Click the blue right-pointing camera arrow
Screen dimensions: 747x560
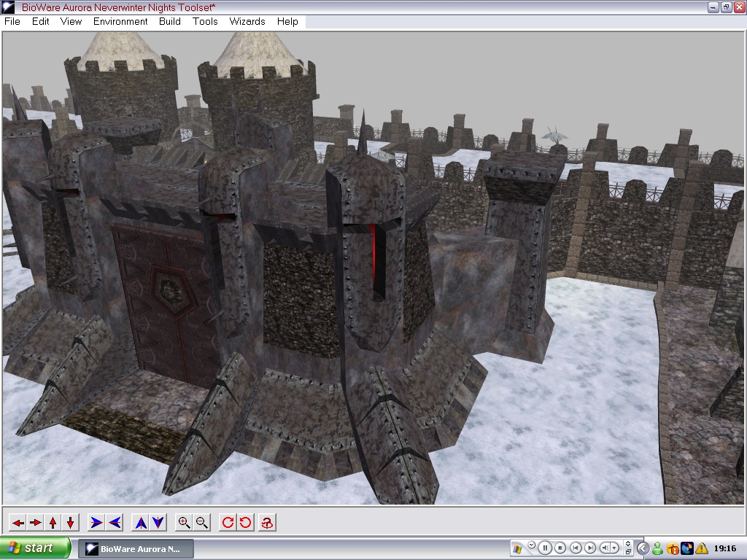coord(96,522)
